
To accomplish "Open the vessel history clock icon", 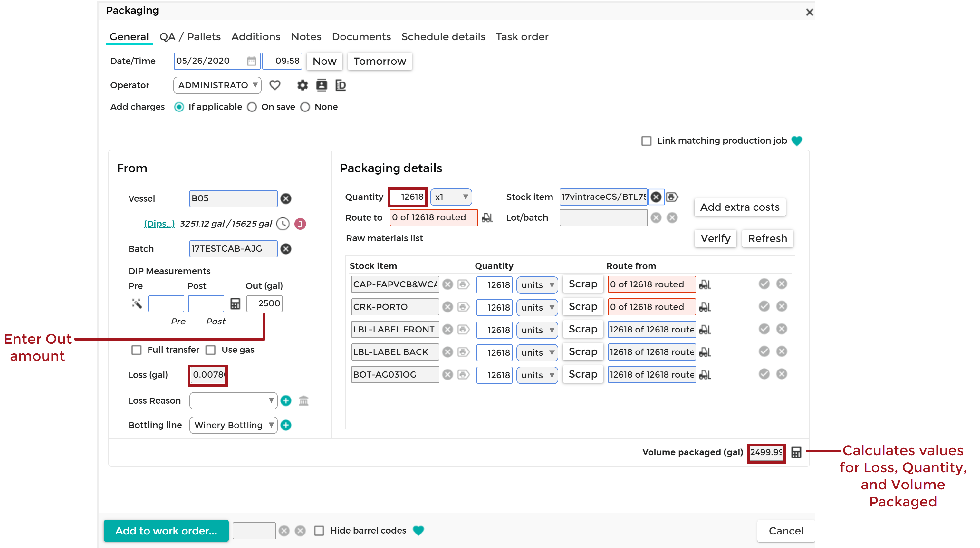I will pyautogui.click(x=283, y=224).
